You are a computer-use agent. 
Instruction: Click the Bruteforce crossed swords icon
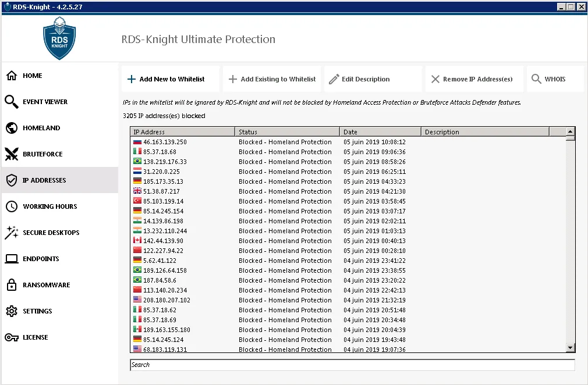(x=11, y=154)
